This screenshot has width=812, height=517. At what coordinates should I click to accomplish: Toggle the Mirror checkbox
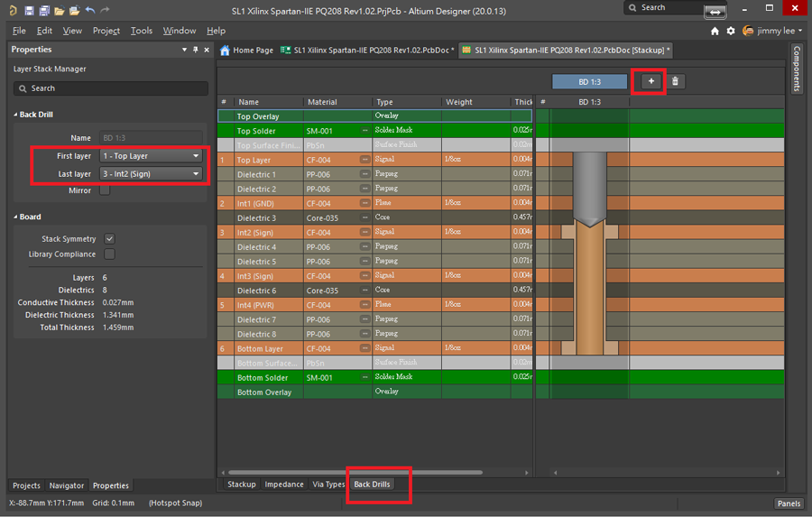tap(106, 190)
